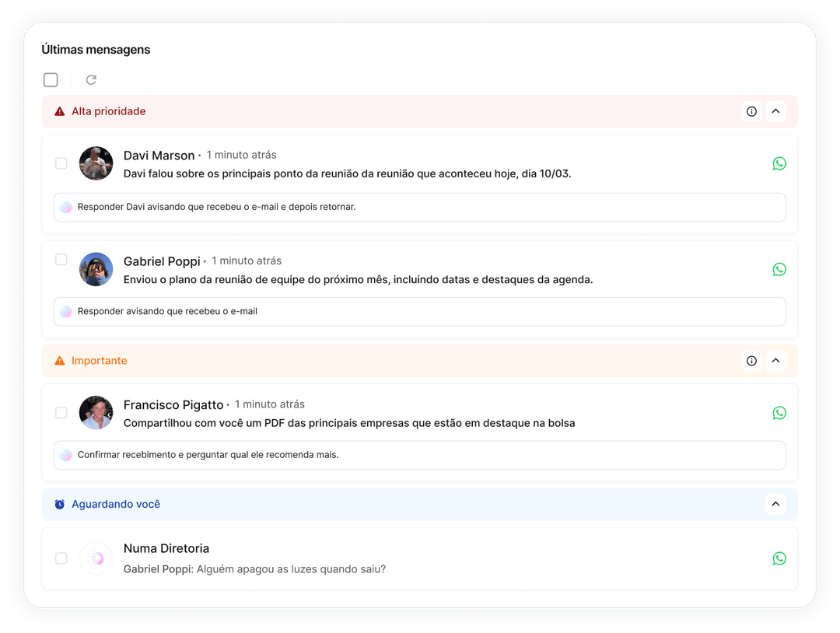The width and height of the screenshot is (840, 633).
Task: Click the refresh icon near the top
Action: pos(91,79)
